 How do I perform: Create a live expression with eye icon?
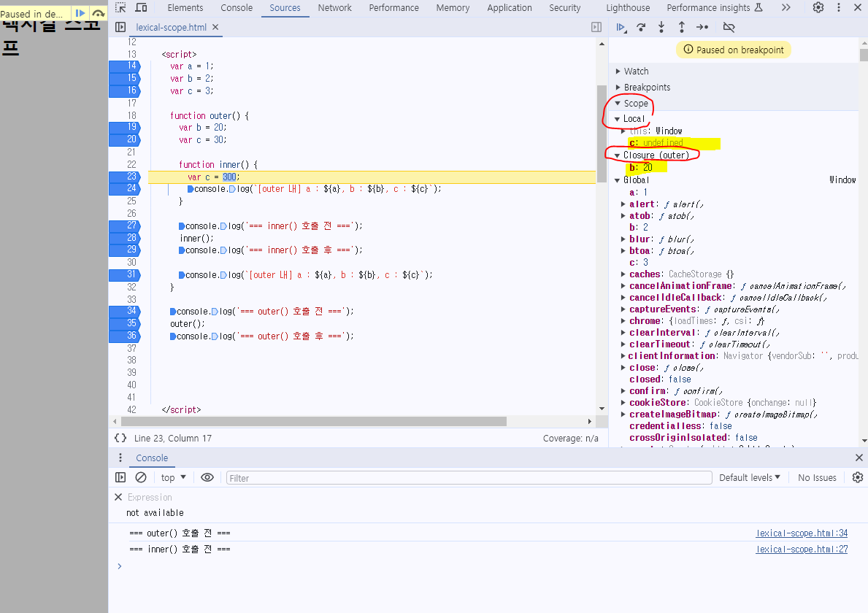coord(207,477)
